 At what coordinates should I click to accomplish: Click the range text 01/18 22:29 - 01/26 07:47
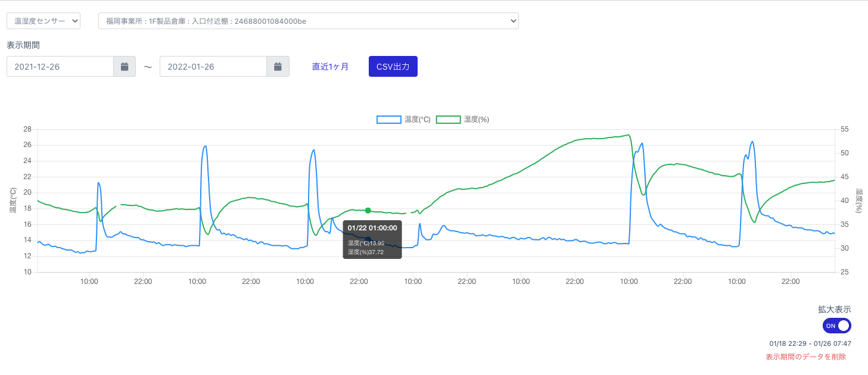[x=810, y=343]
